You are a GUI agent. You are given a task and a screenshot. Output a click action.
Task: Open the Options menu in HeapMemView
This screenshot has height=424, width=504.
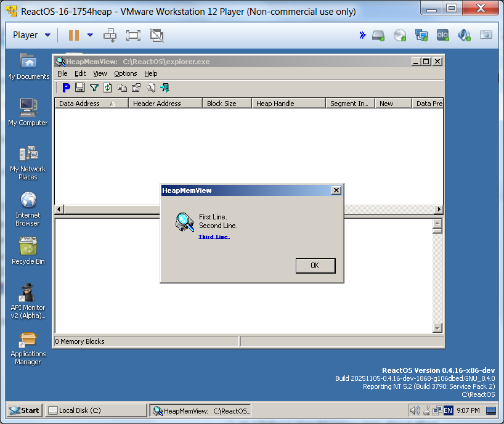(x=126, y=73)
